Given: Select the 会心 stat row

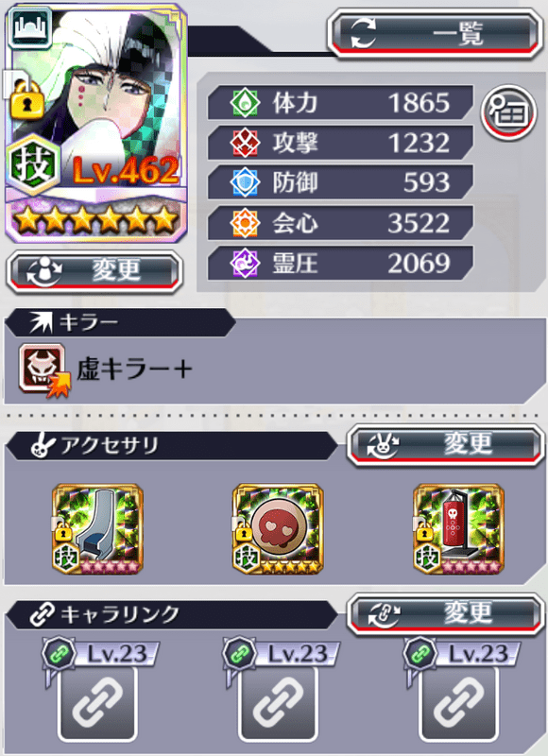Looking at the screenshot, I should [340, 223].
